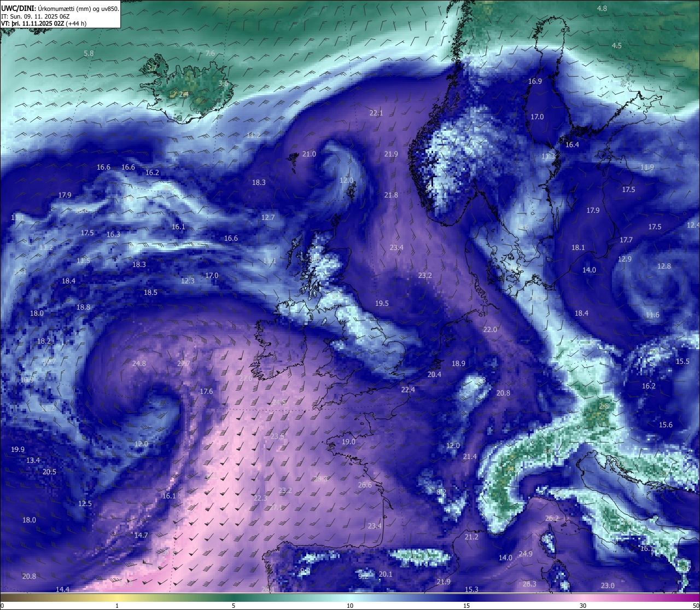Click the map value '12.9' east of the Baltic
The width and height of the screenshot is (700, 610).
625,259
